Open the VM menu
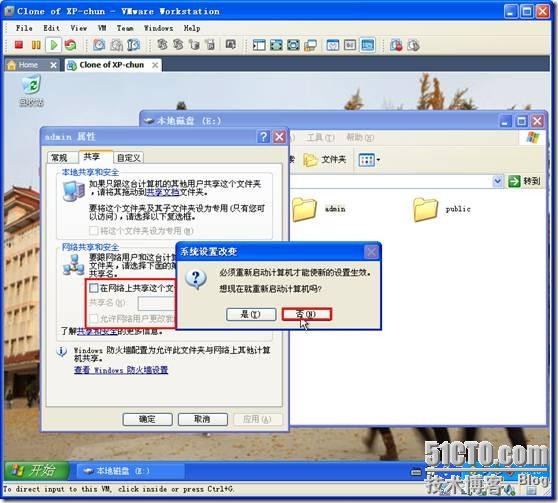The height and width of the screenshot is (503, 558). coord(102,28)
